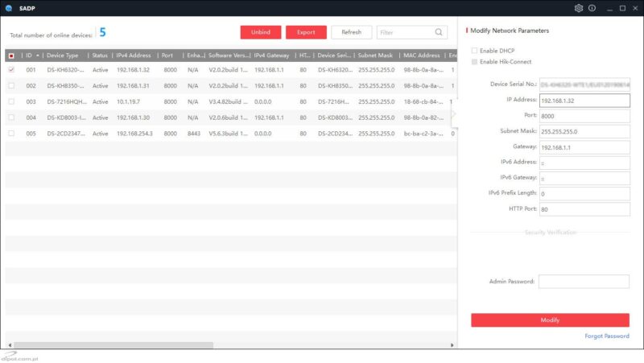The image size is (644, 363).
Task: Click the Port field showing 8000
Action: point(584,116)
